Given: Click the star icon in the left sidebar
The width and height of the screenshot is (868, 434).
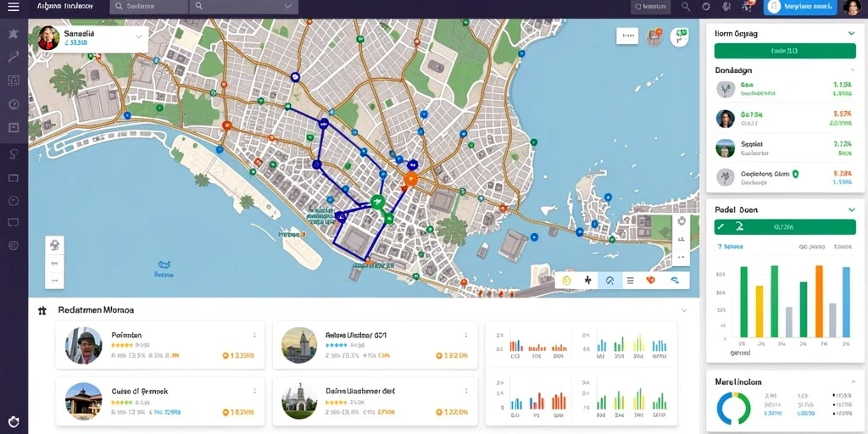Looking at the screenshot, I should click(14, 34).
